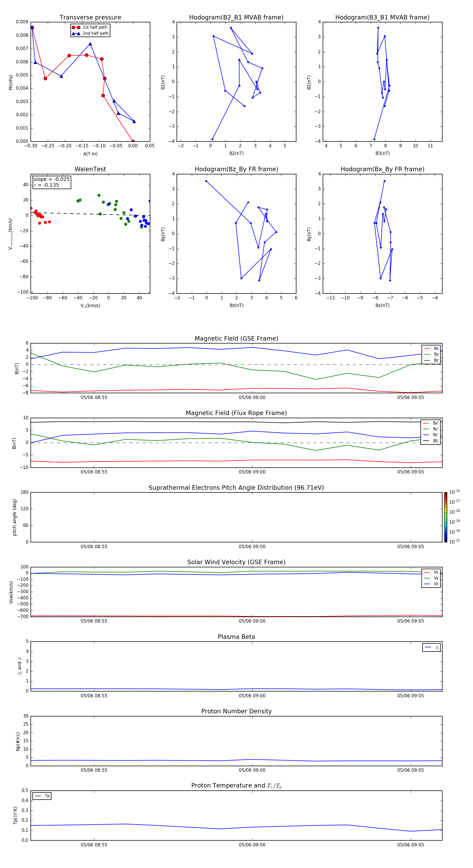Click the "Proton Temperature and Te/Tp" title

coord(236,786)
